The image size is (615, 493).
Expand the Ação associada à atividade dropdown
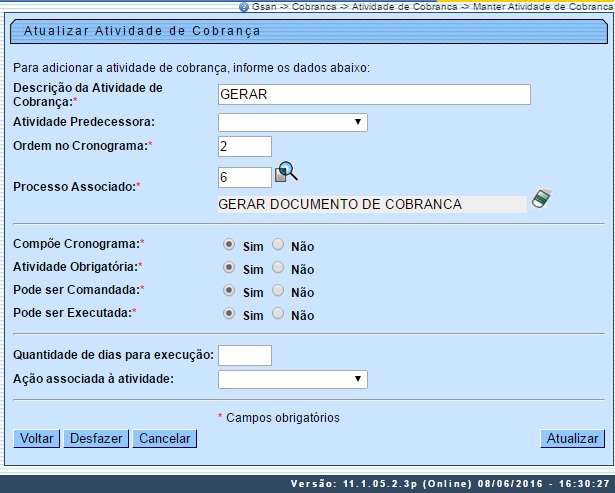[x=292, y=379]
